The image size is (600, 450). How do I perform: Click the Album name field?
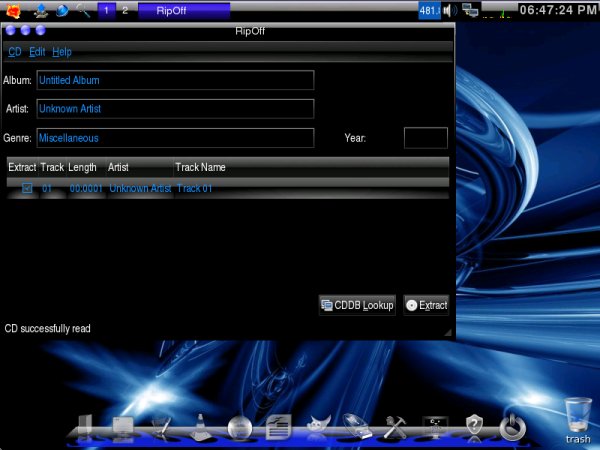(x=175, y=80)
